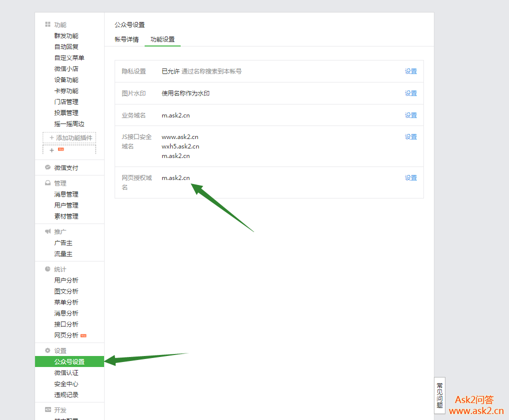This screenshot has height=420, width=509.
Task: Click the 功能 grid icon in sidebar
Action: tap(48, 24)
